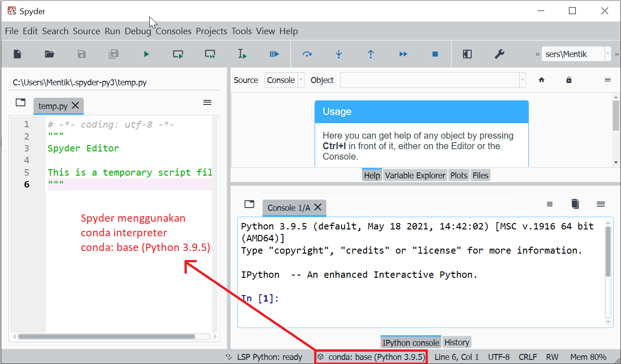Click the Remove all variables trash icon

pos(575,204)
